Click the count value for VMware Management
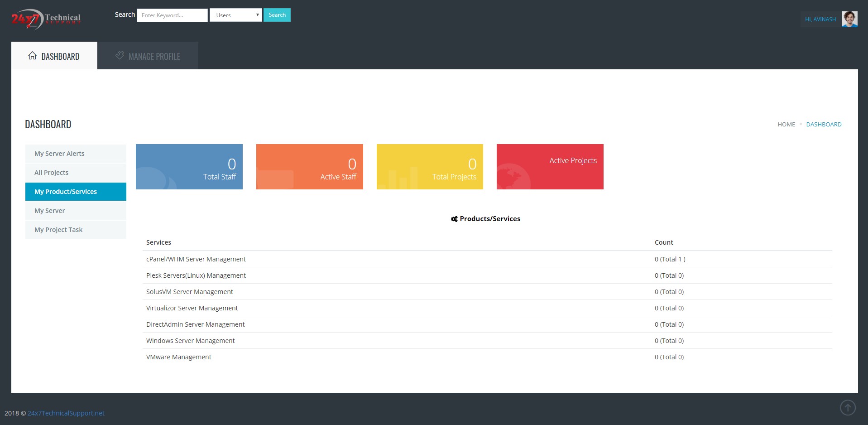Image resolution: width=868 pixels, height=425 pixels. (669, 357)
